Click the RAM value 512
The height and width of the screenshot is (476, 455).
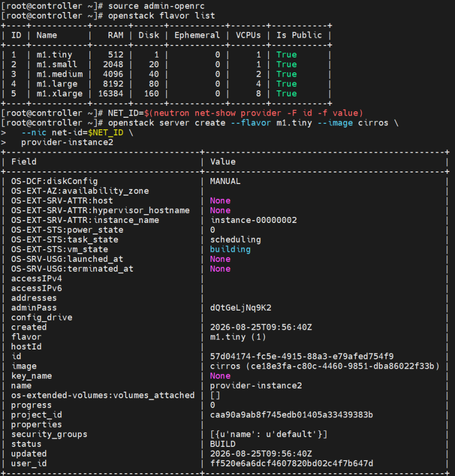116,55
